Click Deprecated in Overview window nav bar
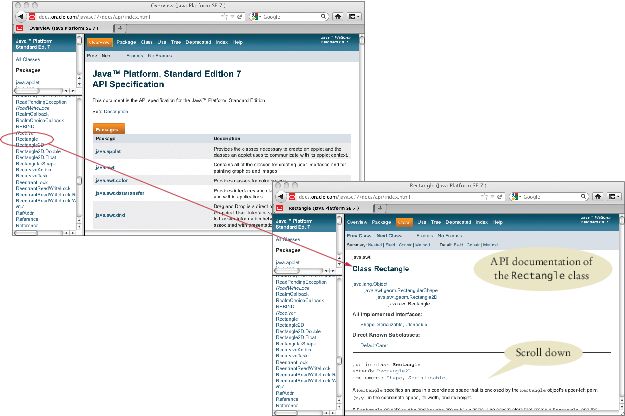 tap(198, 42)
